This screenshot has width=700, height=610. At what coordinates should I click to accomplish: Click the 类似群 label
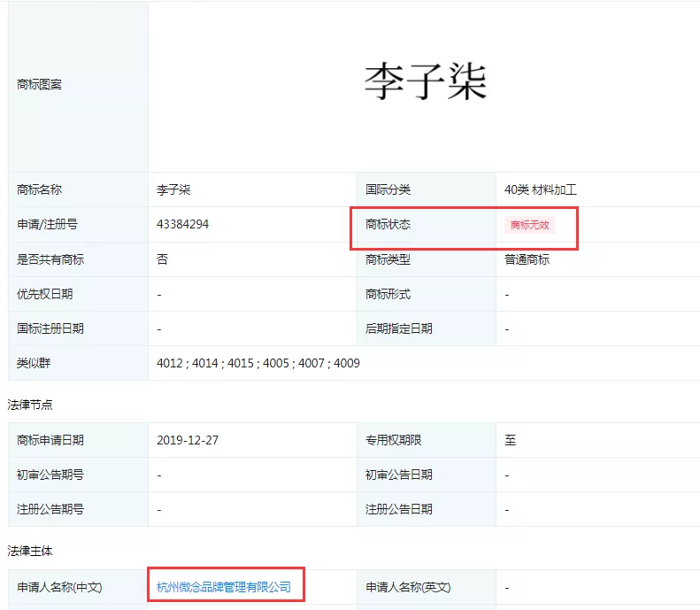[34, 363]
